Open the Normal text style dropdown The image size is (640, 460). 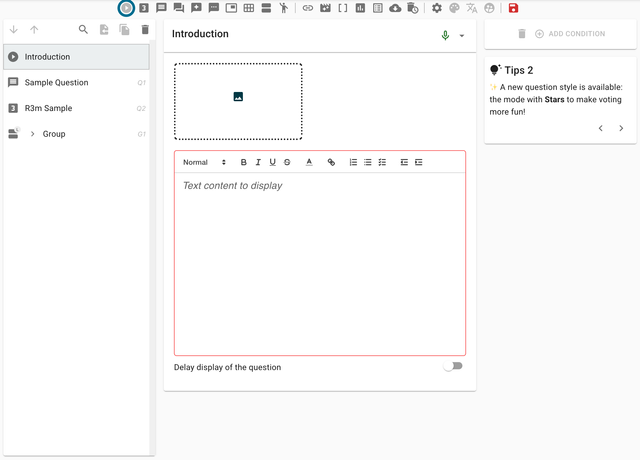coord(204,162)
